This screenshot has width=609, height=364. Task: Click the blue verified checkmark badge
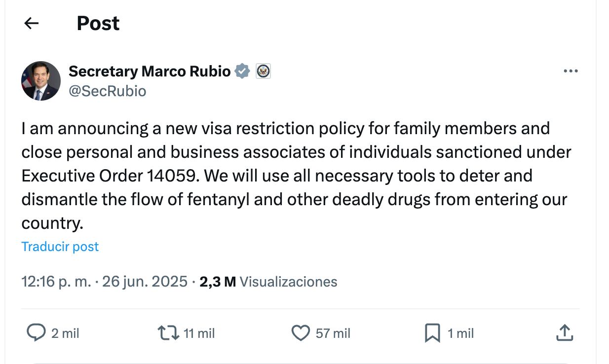click(242, 71)
